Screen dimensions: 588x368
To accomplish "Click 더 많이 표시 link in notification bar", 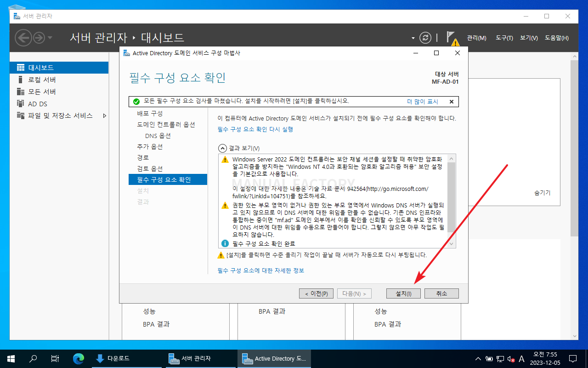I will pos(423,102).
